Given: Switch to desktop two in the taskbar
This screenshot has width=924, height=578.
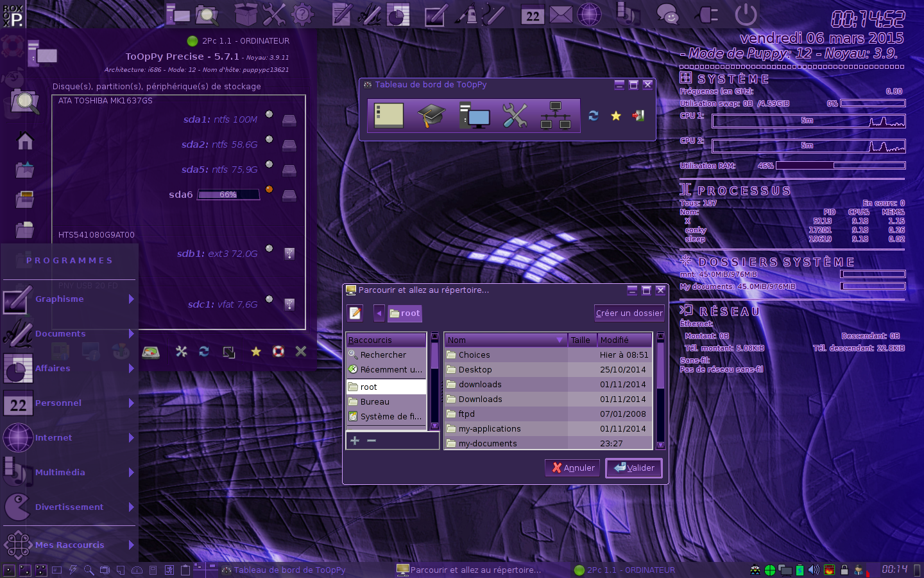Looking at the screenshot, I should coord(25,570).
